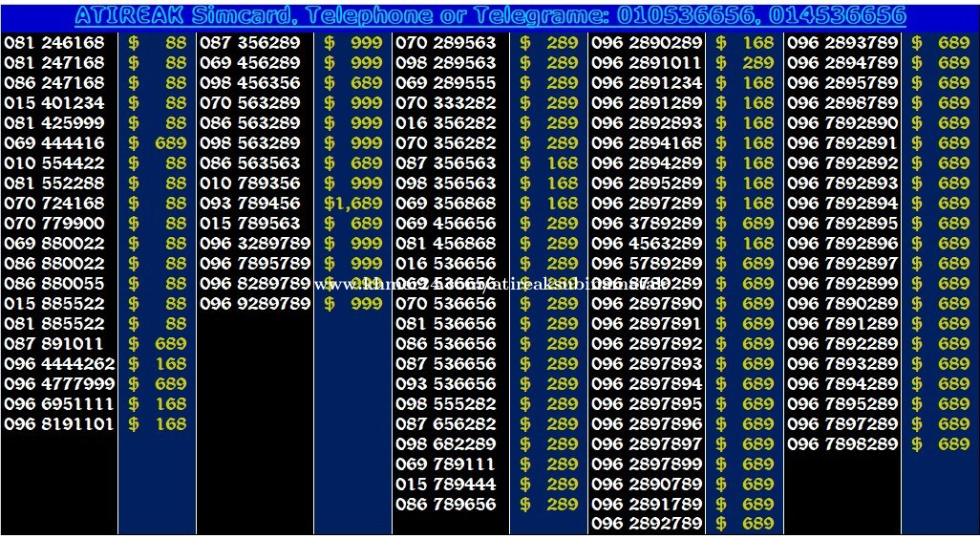
Task: Choose number 086 789656
Action: (x=446, y=504)
